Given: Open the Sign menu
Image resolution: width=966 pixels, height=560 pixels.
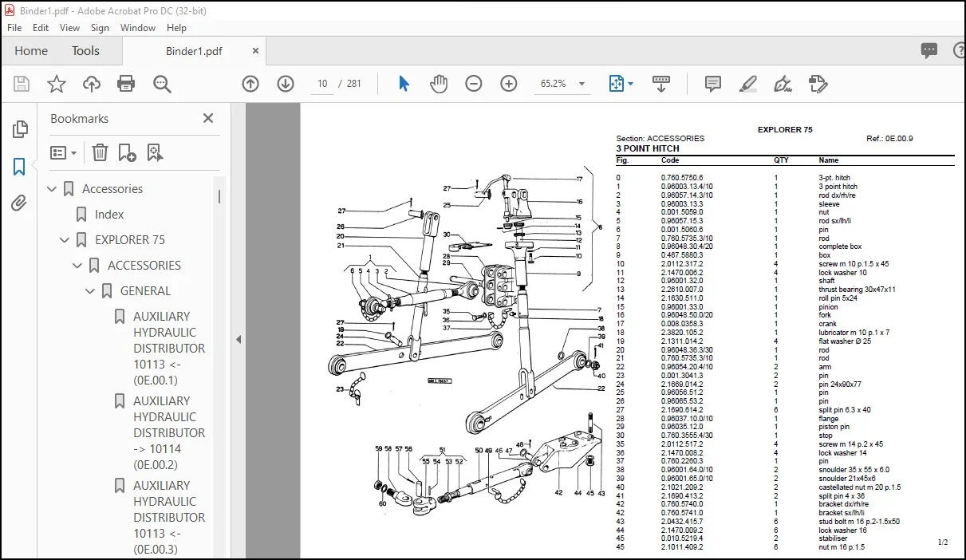Looking at the screenshot, I should (100, 27).
